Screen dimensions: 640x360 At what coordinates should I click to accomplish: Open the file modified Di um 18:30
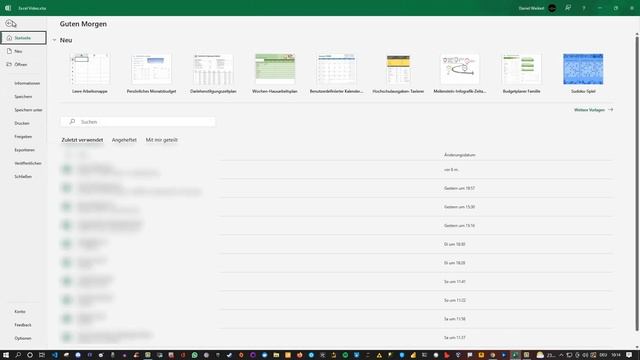click(x=337, y=244)
